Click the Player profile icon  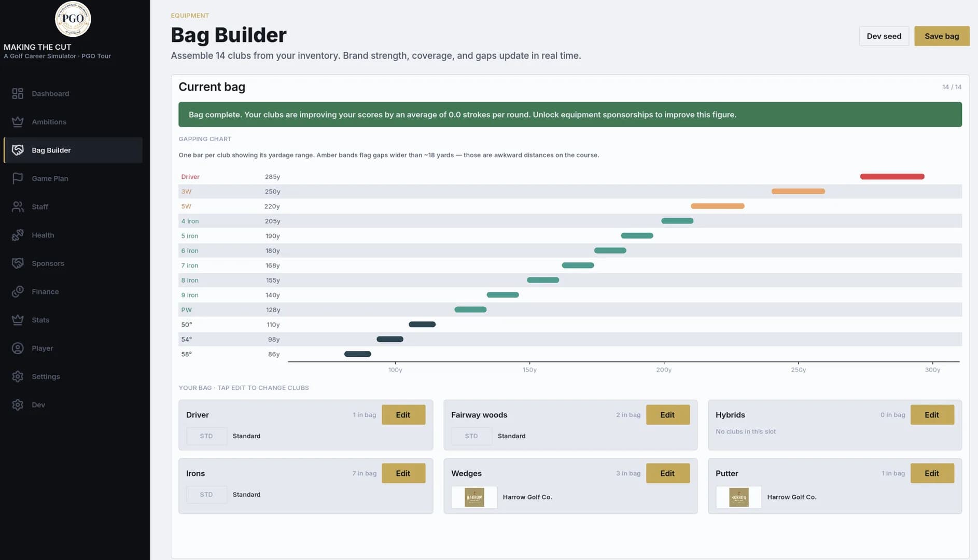[18, 348]
